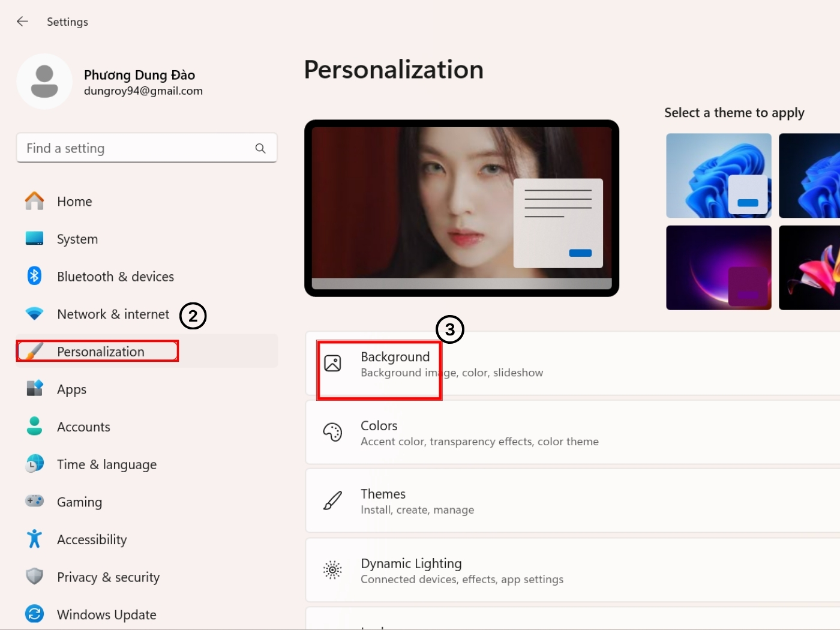
Task: Click the Background picture icon
Action: [332, 364]
